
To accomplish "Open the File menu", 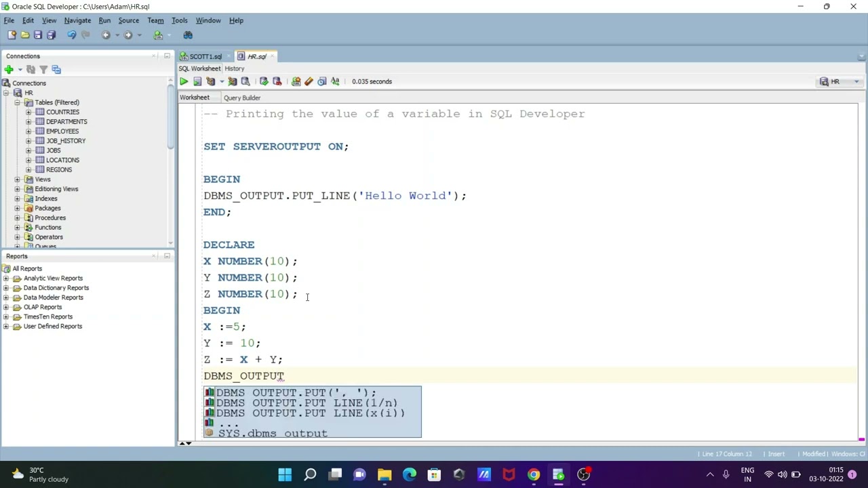I will 9,20.
